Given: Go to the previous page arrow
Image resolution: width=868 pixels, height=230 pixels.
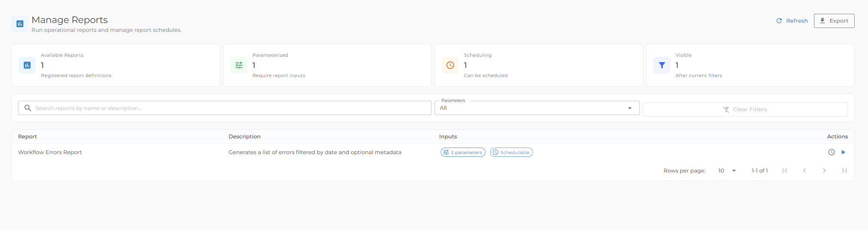Looking at the screenshot, I should click(x=804, y=171).
